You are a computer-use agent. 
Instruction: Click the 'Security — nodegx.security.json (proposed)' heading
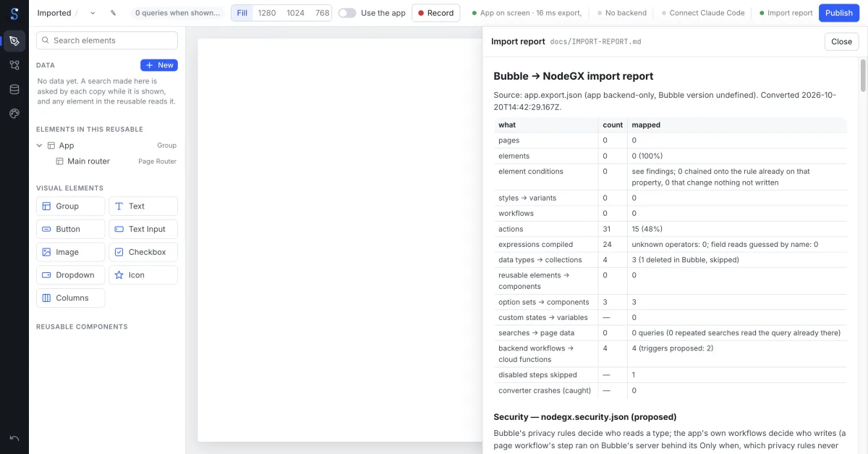(x=584, y=417)
